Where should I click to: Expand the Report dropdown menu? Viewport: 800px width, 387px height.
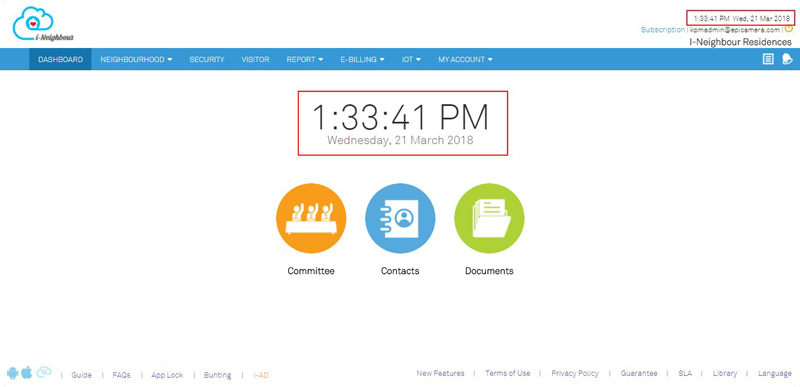[x=305, y=60]
